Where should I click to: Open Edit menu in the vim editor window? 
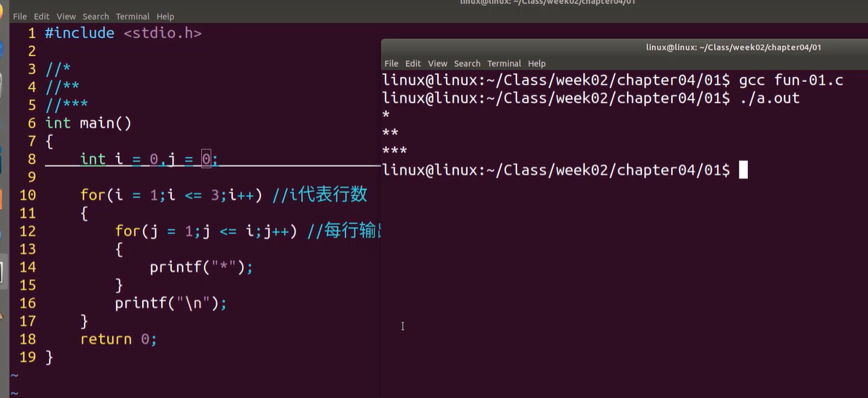(x=42, y=17)
